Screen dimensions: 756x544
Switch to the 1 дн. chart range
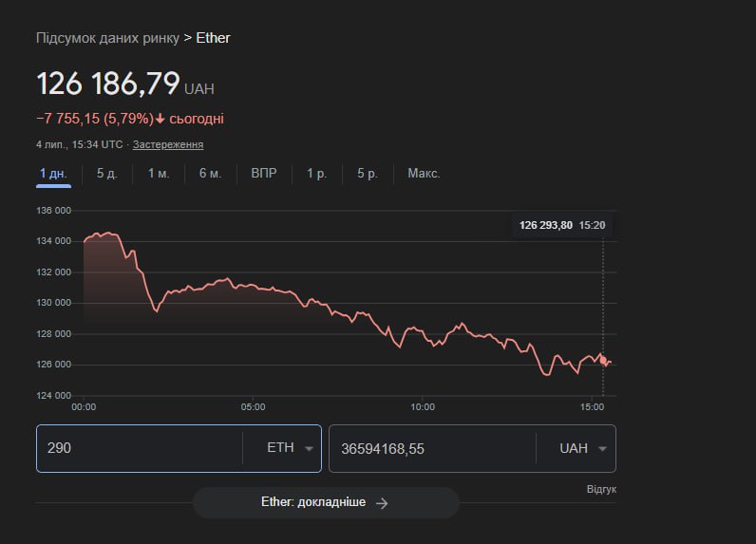(53, 174)
